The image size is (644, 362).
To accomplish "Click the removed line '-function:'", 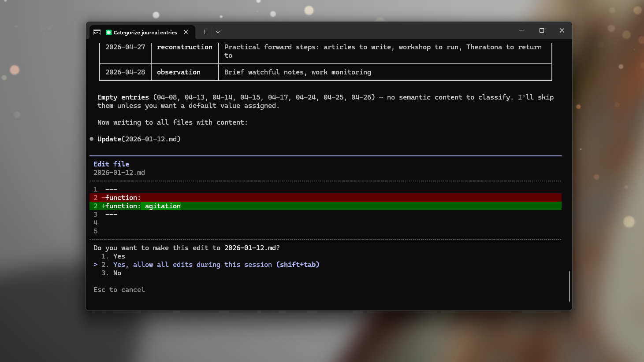I will pos(325,198).
